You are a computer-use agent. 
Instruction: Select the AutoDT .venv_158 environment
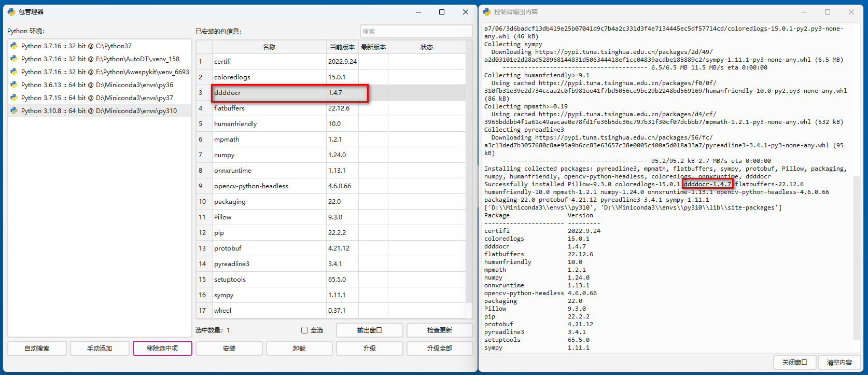[x=100, y=59]
